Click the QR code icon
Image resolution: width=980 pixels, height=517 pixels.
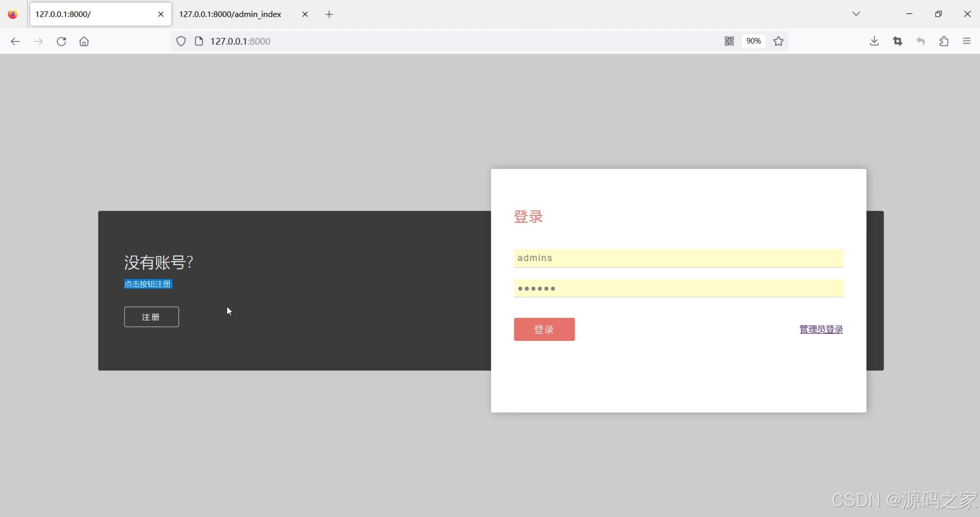pos(729,41)
